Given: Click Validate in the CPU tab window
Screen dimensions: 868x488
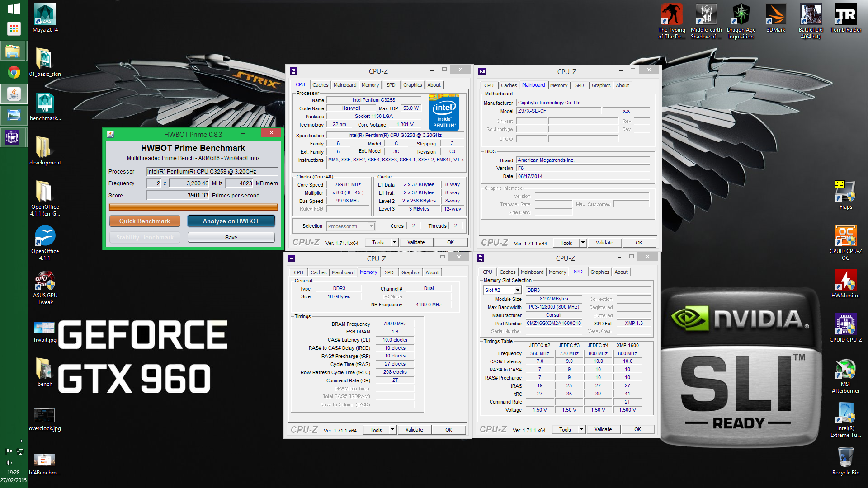Looking at the screenshot, I should [x=416, y=243].
